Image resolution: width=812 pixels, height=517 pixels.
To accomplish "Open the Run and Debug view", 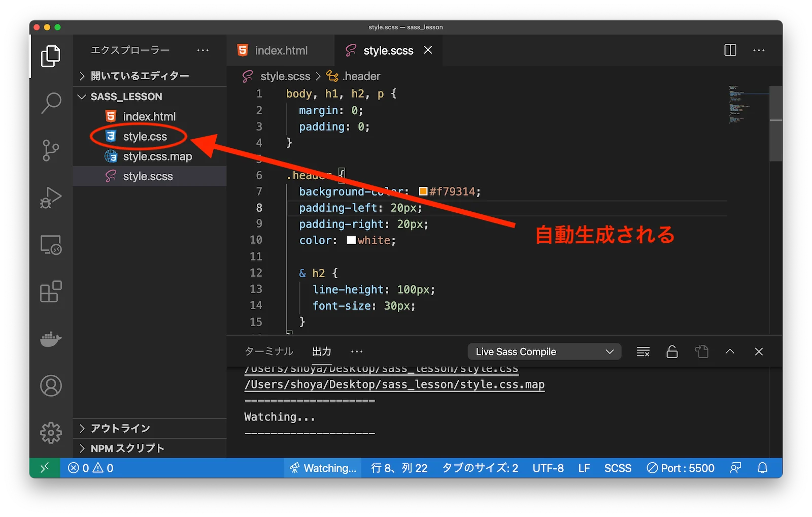I will [50, 198].
